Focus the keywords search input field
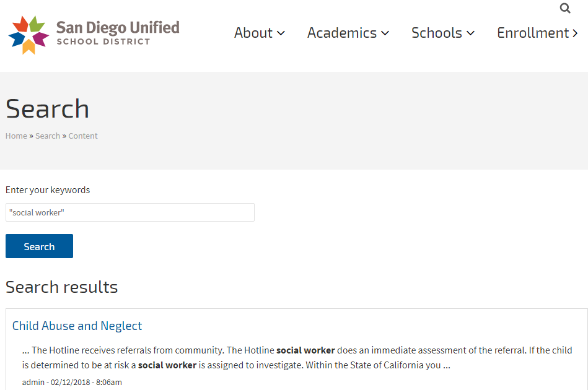The image size is (588, 390). [130, 212]
